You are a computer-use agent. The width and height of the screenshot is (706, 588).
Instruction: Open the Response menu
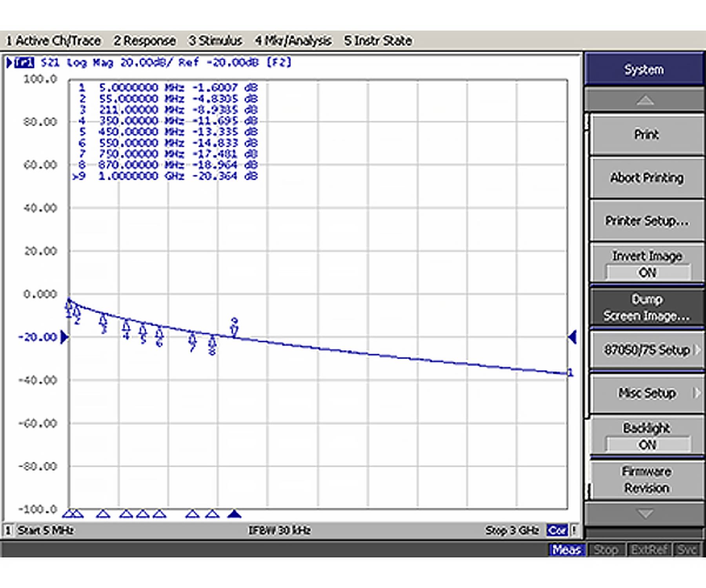pos(144,41)
